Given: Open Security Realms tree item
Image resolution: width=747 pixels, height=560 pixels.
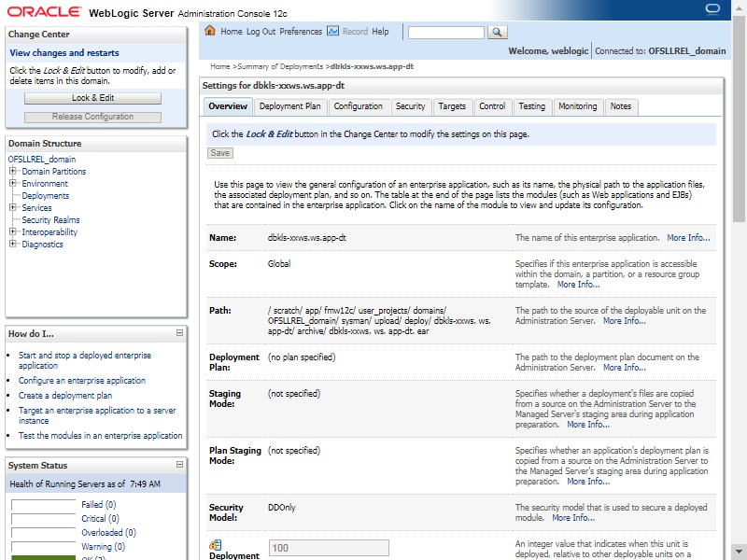Looking at the screenshot, I should [x=50, y=220].
